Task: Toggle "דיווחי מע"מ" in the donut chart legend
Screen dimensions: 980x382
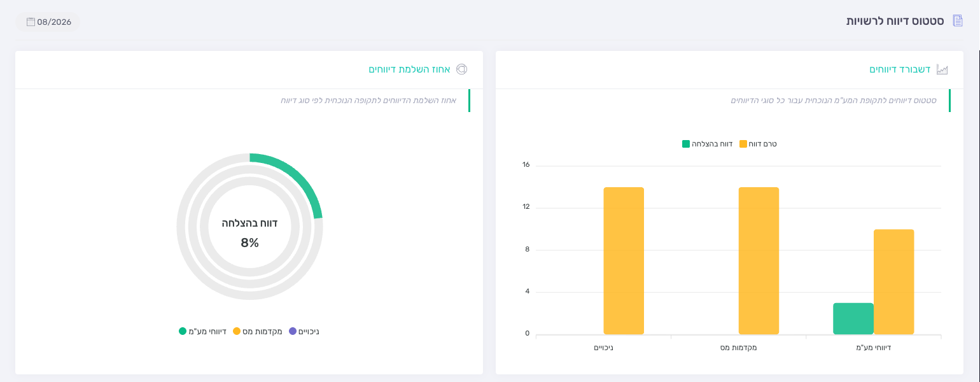Action: 203,331
